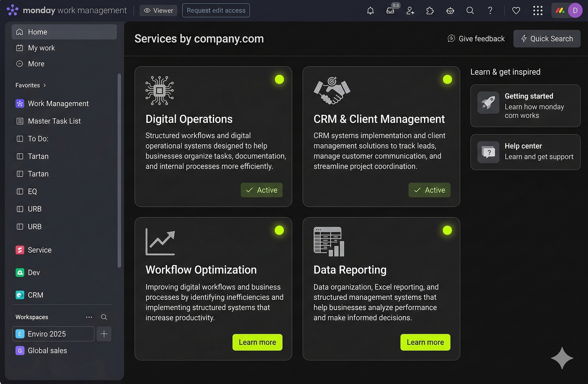The height and width of the screenshot is (384, 588).
Task: Open the product switcher grid icon
Action: click(538, 11)
